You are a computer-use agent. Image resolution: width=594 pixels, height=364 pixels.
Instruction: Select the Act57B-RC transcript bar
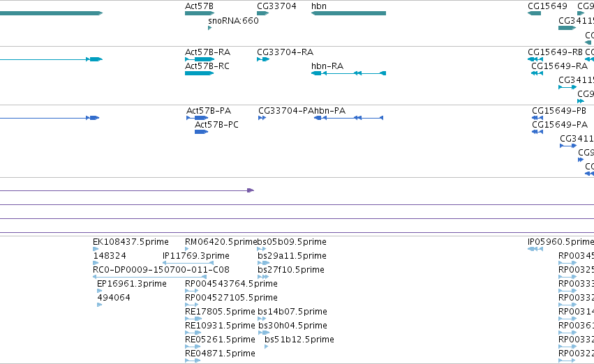199,73
